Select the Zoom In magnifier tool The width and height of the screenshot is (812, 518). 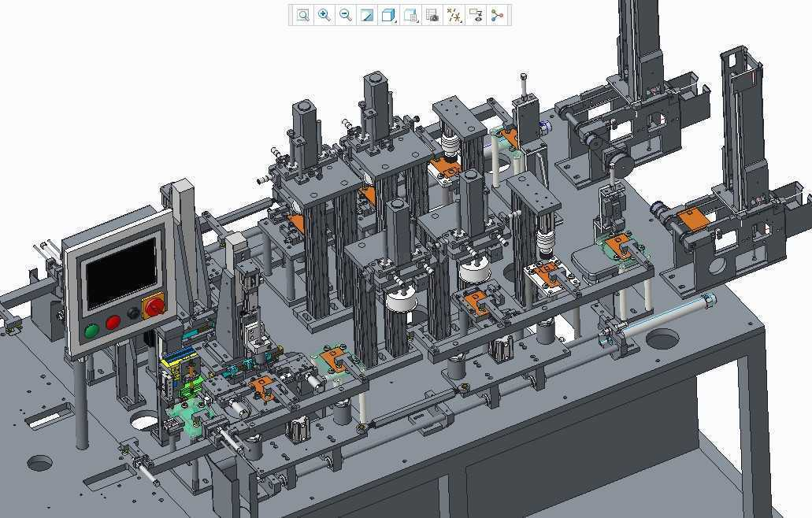(x=324, y=15)
